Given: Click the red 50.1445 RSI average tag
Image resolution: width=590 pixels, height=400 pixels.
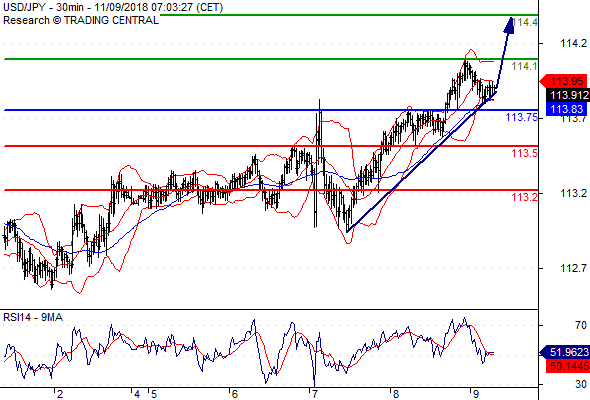Looking at the screenshot, I should (567, 366).
